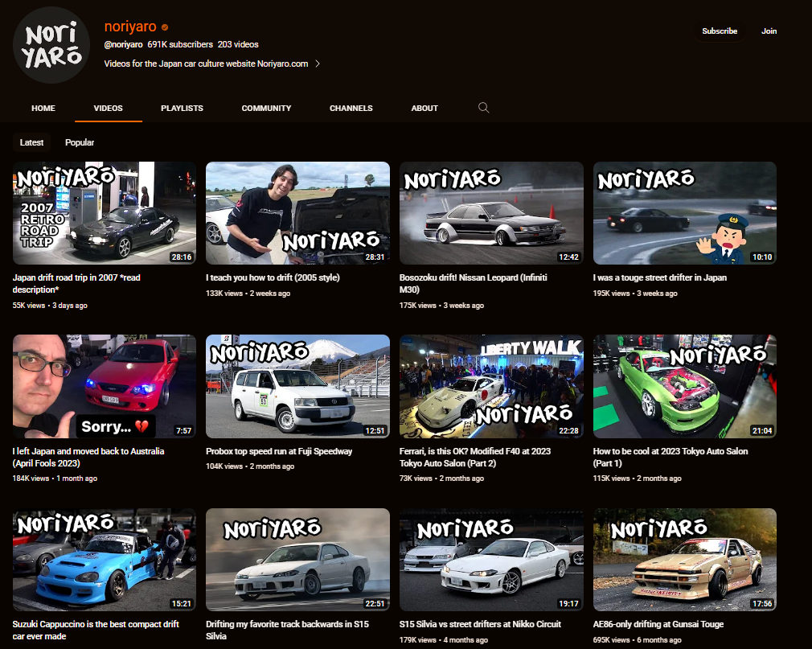
Task: Click title 'Bosozoku drift! Nissan Leopard'
Action: pyautogui.click(x=474, y=283)
